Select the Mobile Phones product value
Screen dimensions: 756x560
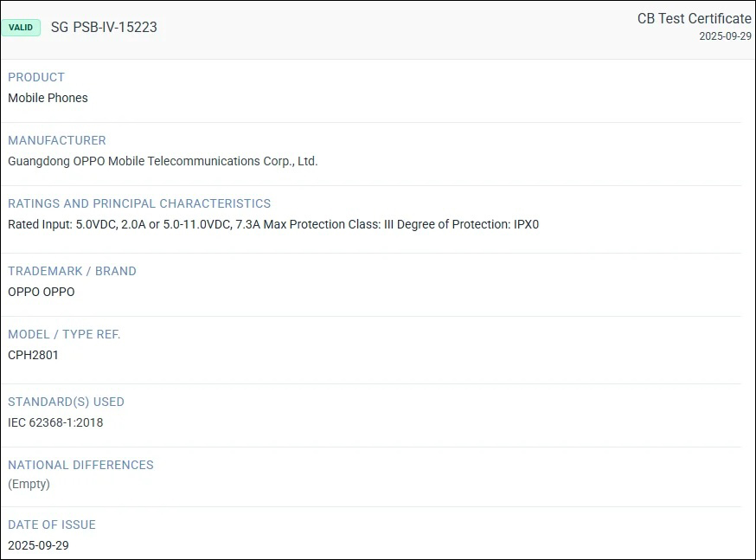pyautogui.click(x=48, y=98)
